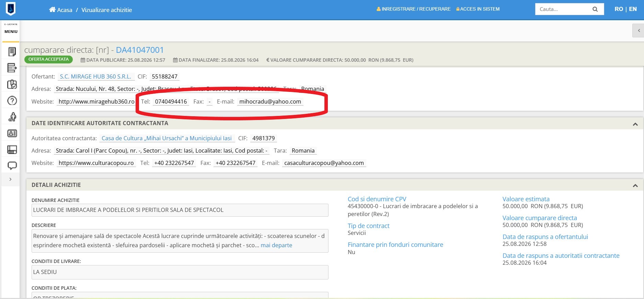
Task: Switch language to RO
Action: [619, 9]
